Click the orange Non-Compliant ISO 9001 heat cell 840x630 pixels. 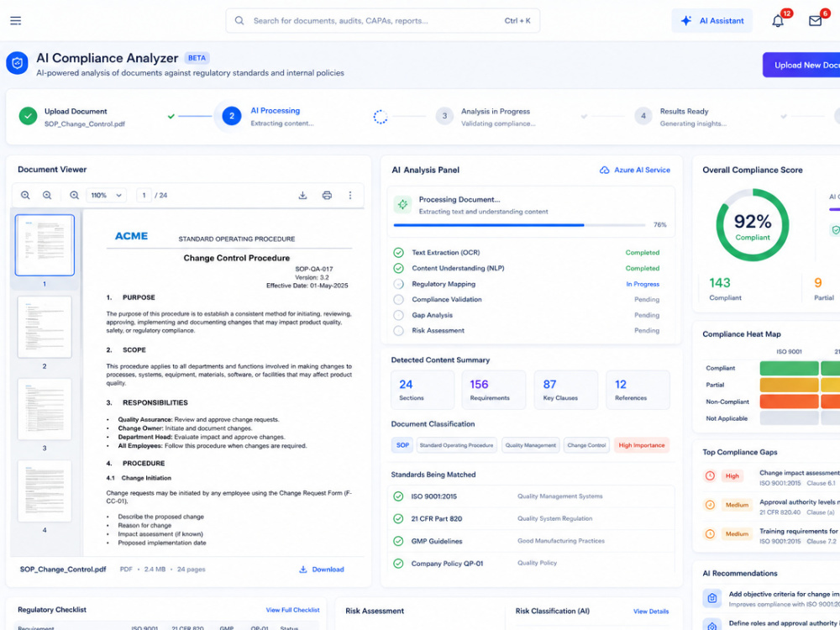[789, 402]
